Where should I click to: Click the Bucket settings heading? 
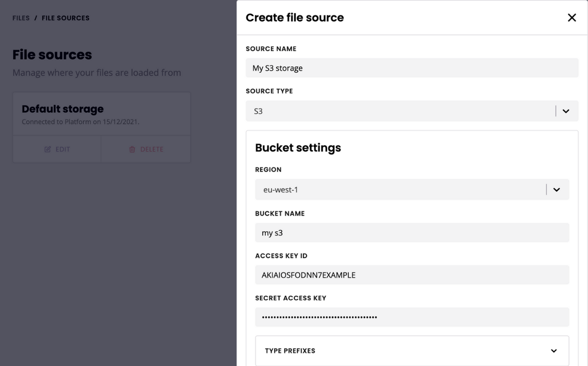298,147
